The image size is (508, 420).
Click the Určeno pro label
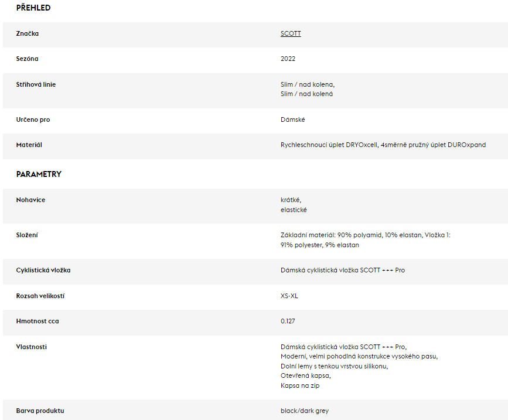pyautogui.click(x=33, y=120)
